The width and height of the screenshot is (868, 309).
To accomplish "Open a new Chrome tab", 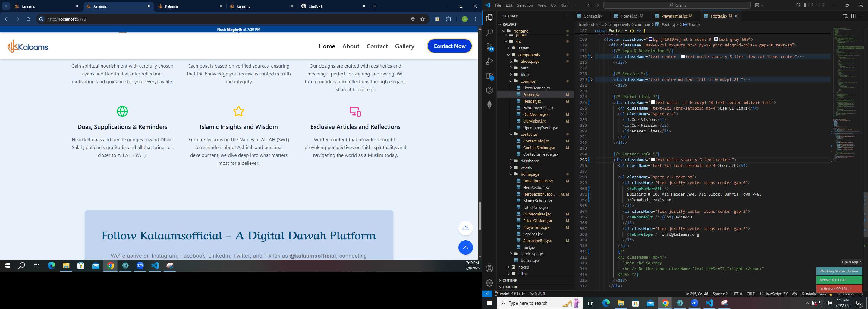I will tap(375, 6).
